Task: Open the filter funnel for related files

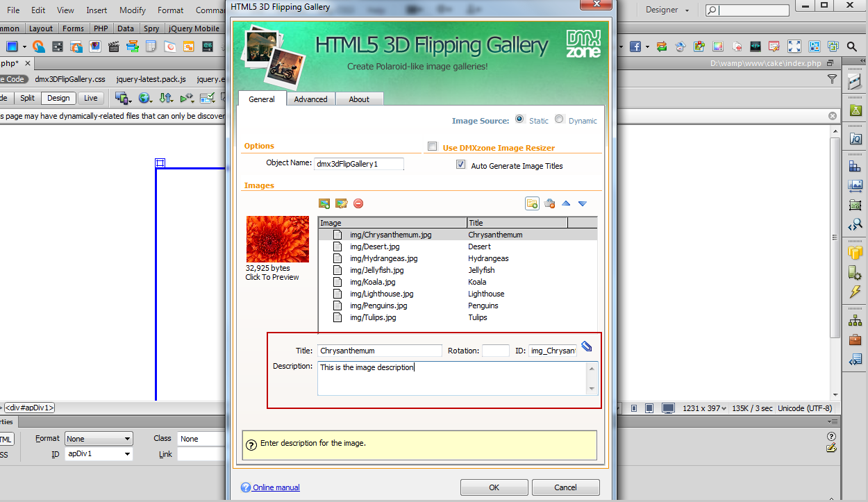Action: (x=833, y=79)
